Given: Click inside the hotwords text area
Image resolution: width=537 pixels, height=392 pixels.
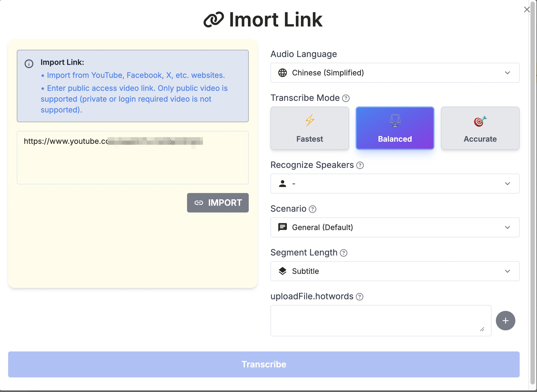Looking at the screenshot, I should click(x=381, y=320).
